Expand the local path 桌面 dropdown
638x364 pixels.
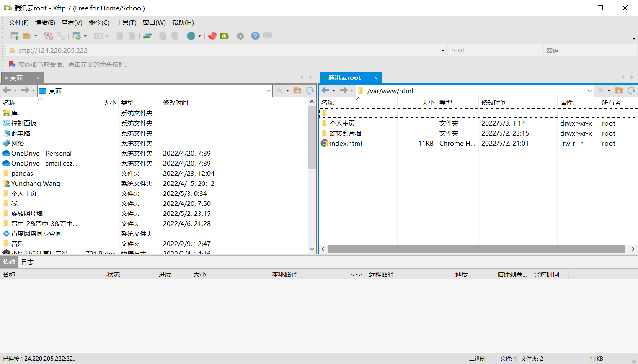[x=269, y=91]
